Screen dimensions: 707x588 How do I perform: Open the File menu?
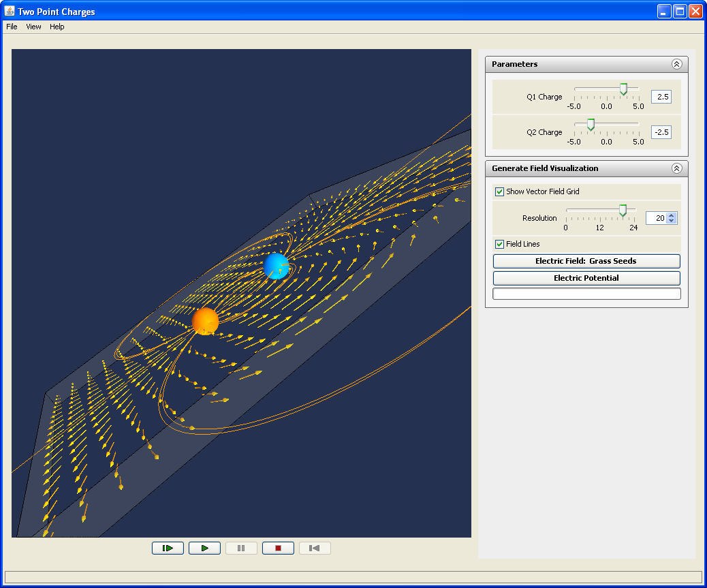pyautogui.click(x=12, y=27)
